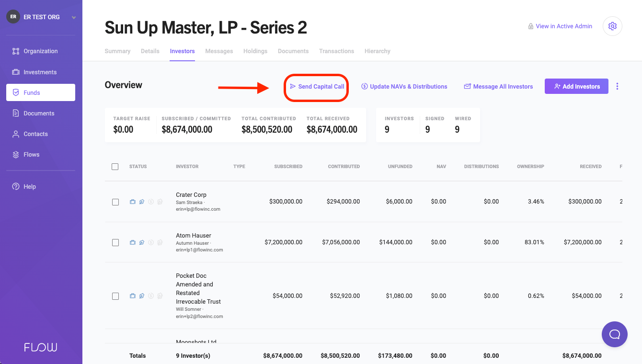The width and height of the screenshot is (642, 364).
Task: Go to Investments in sidebar
Action: point(40,72)
